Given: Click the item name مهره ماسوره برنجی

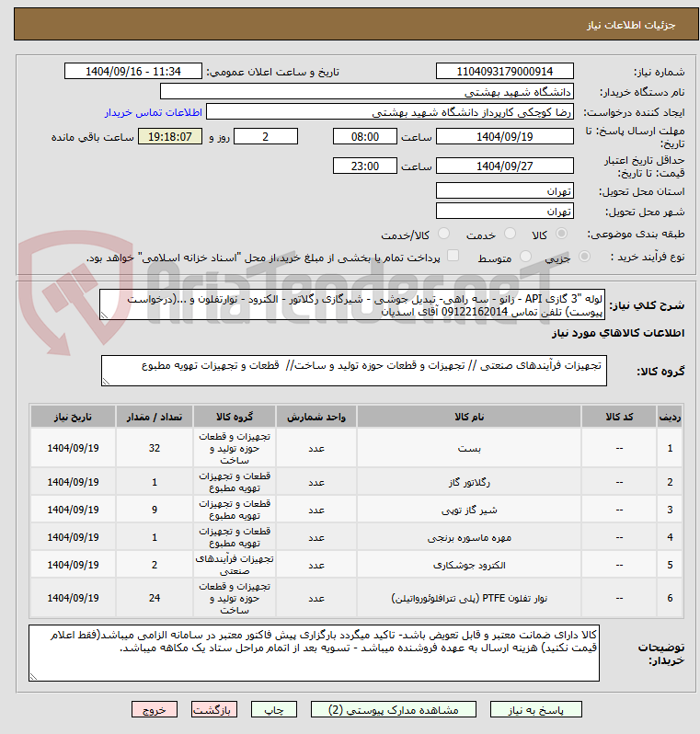Looking at the screenshot, I should click(469, 537).
